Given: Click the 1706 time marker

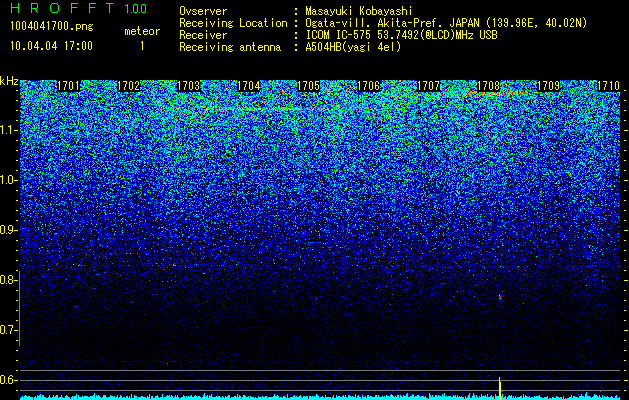Looking at the screenshot, I should coord(368,86).
